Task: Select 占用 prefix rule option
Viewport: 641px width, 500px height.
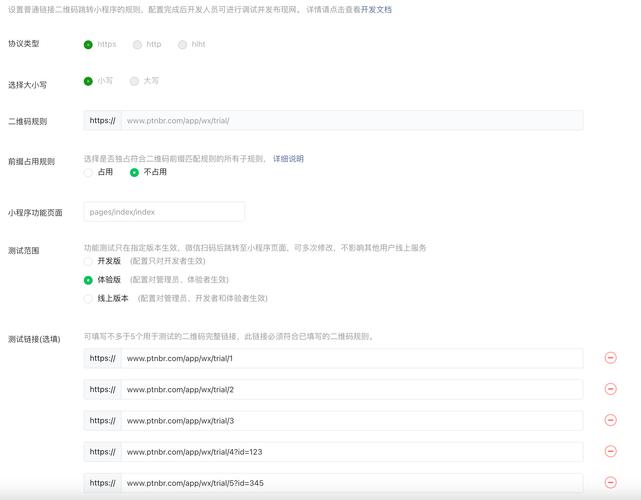Action: click(x=88, y=172)
